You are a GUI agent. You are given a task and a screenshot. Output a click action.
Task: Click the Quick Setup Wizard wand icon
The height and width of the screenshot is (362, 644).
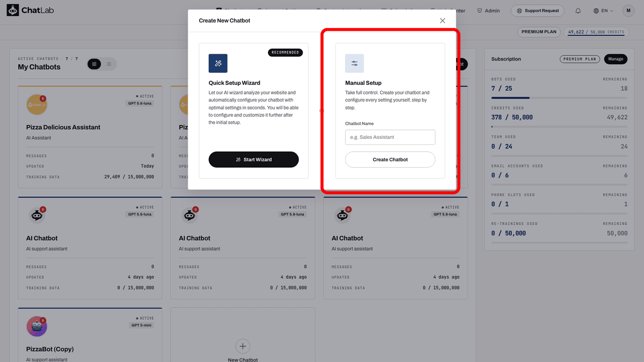pyautogui.click(x=218, y=63)
